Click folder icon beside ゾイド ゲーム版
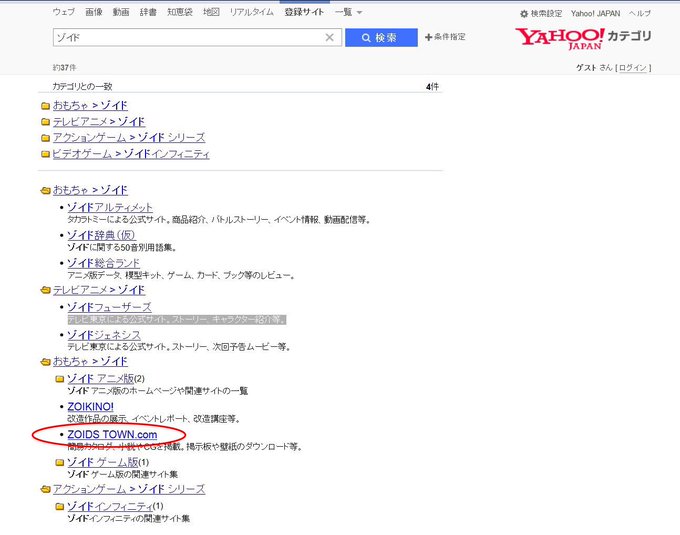 [60, 463]
